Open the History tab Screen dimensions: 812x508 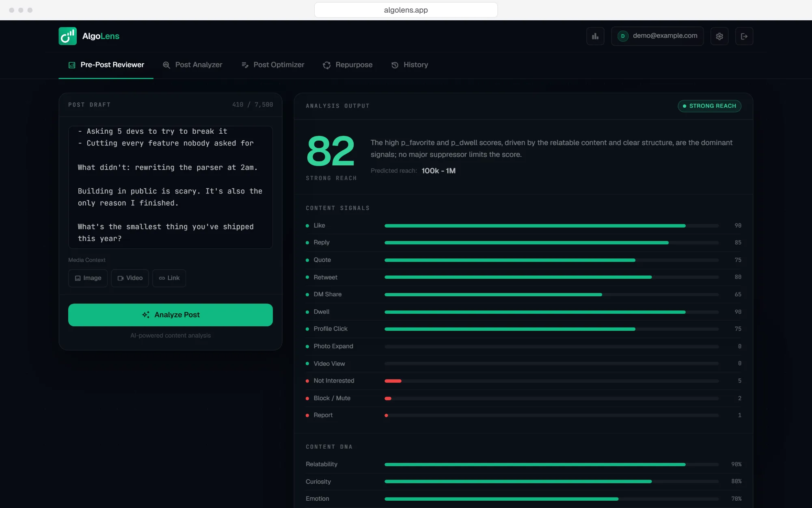pos(409,65)
